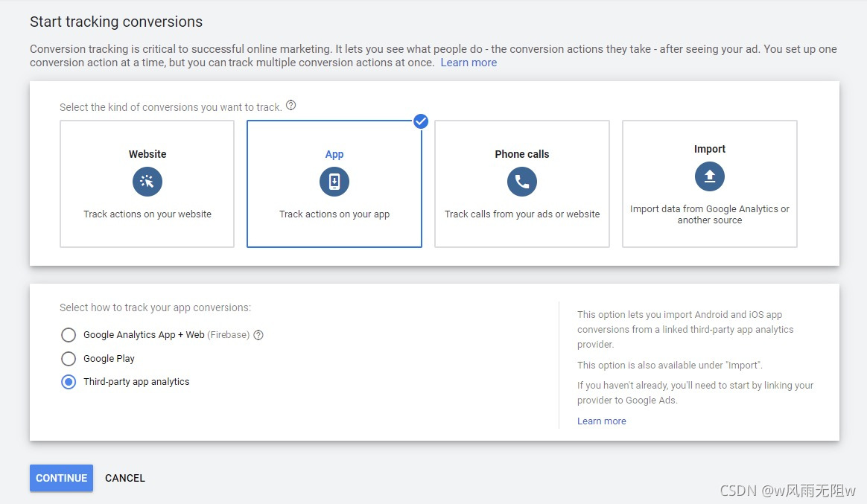867x504 pixels.
Task: Select the Google Play radio button
Action: [x=69, y=359]
